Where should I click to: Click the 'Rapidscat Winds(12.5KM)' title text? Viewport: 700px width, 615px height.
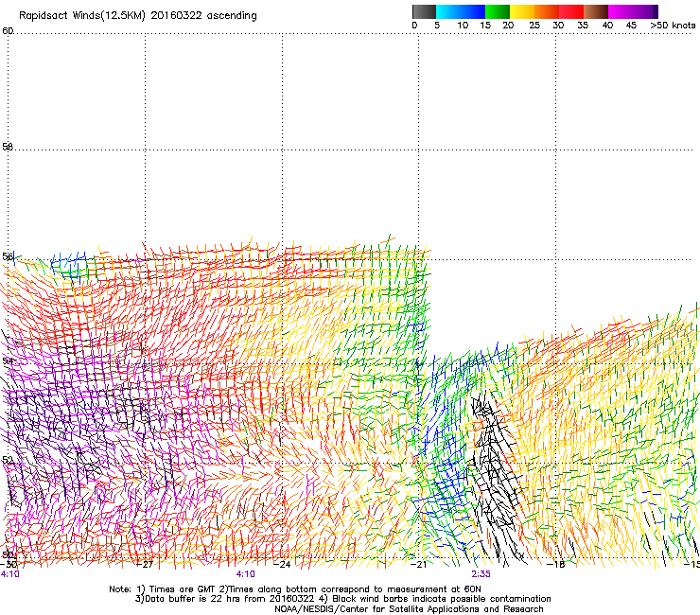(82, 16)
